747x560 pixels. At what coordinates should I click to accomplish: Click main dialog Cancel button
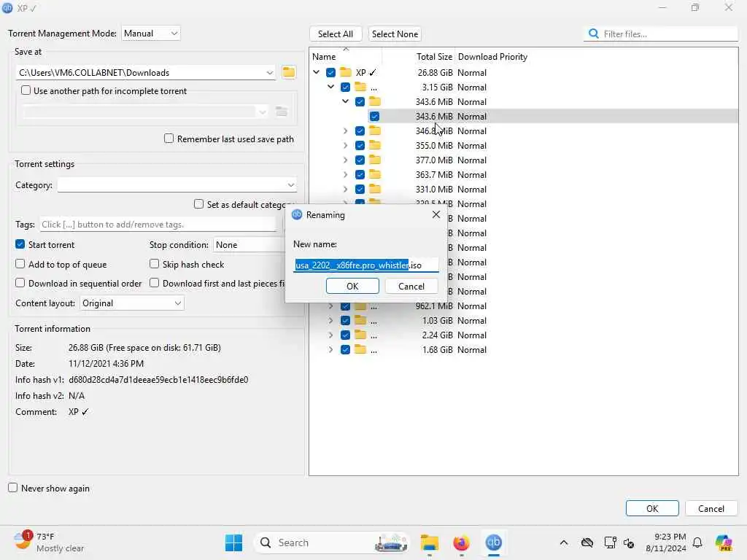711,508
